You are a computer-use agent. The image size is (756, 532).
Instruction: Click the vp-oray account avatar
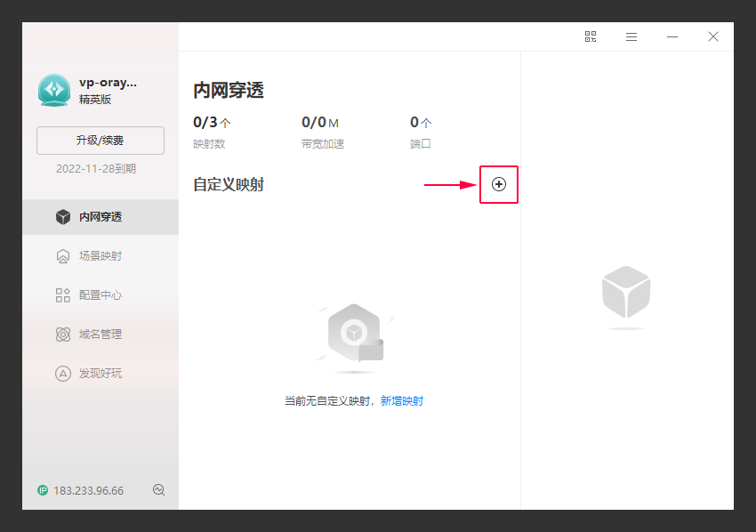(x=54, y=90)
